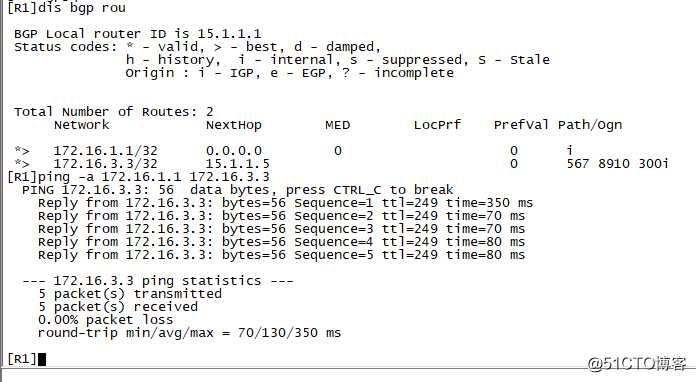Click the '0.00% packet loss' line
This screenshot has height=382, width=696.
click(106, 319)
